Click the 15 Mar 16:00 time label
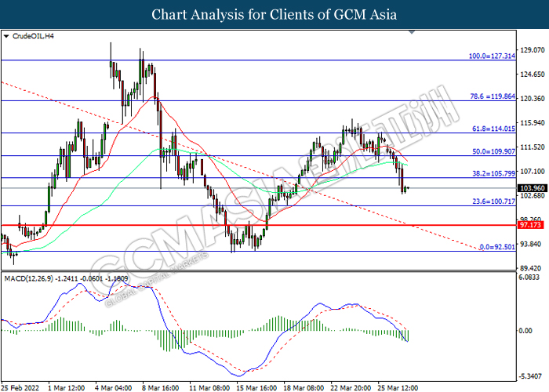Viewport: 549px width, 392px height. tap(256, 388)
